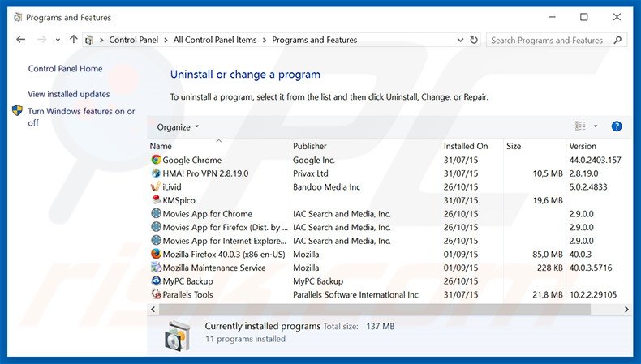The width and height of the screenshot is (641, 364).
Task: Open the view options dropdown arrow
Action: (596, 126)
